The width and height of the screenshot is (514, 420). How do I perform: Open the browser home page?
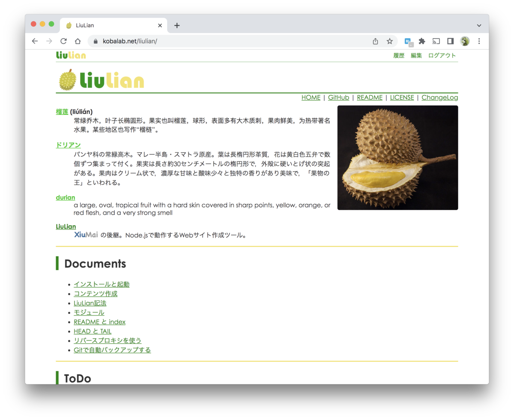pyautogui.click(x=78, y=41)
